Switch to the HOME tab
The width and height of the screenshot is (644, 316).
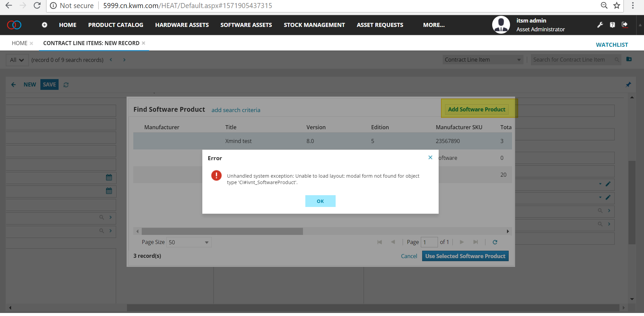click(x=20, y=43)
